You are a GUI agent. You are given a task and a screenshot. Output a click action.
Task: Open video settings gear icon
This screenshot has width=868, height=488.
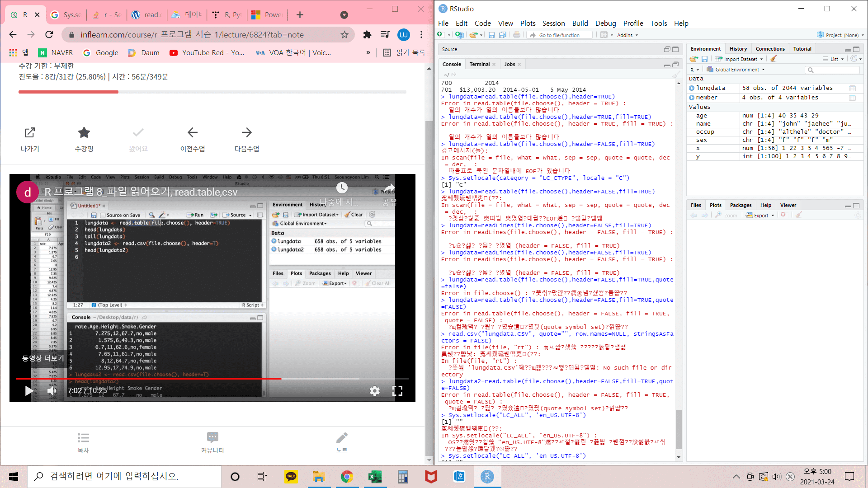click(x=375, y=391)
